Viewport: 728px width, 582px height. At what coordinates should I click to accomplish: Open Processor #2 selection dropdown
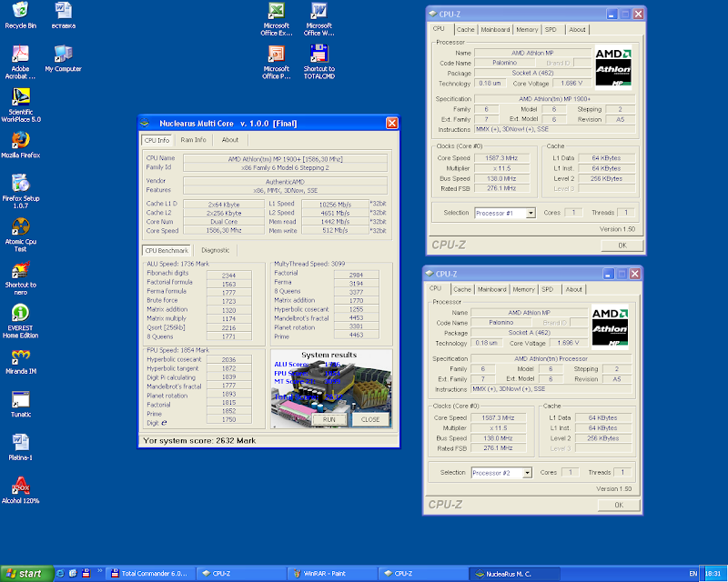click(528, 473)
